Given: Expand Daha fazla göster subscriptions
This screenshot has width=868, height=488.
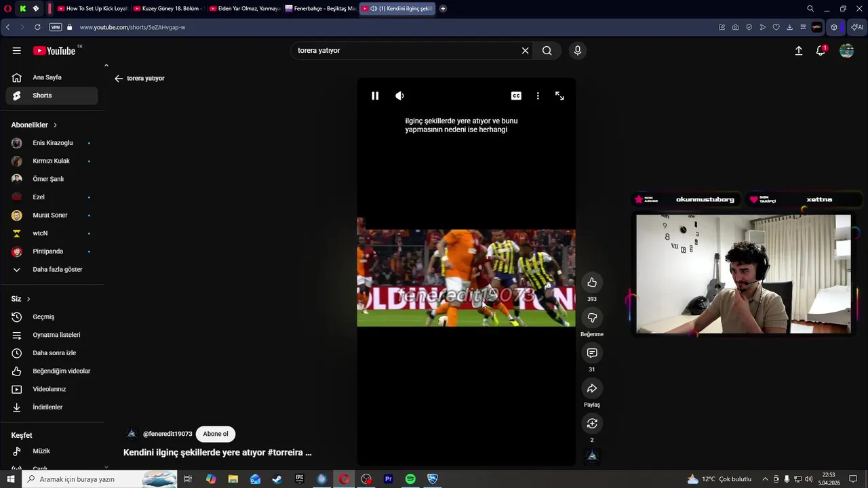Looking at the screenshot, I should coord(52,270).
